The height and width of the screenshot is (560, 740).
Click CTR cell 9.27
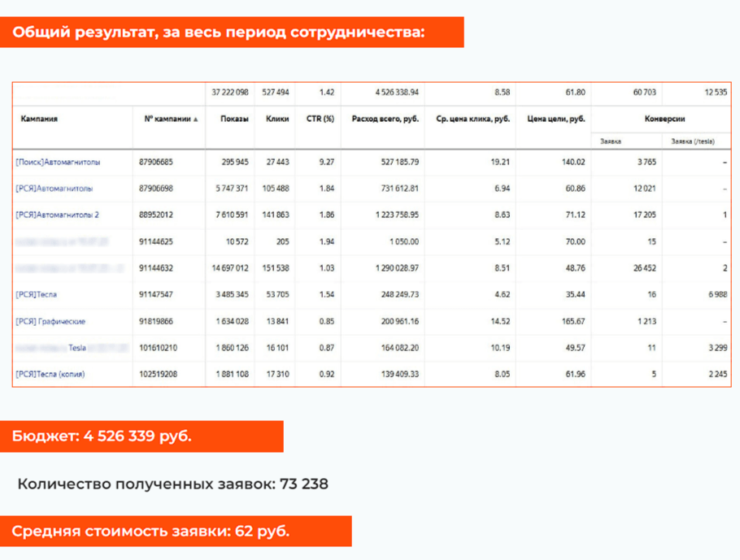tap(327, 162)
